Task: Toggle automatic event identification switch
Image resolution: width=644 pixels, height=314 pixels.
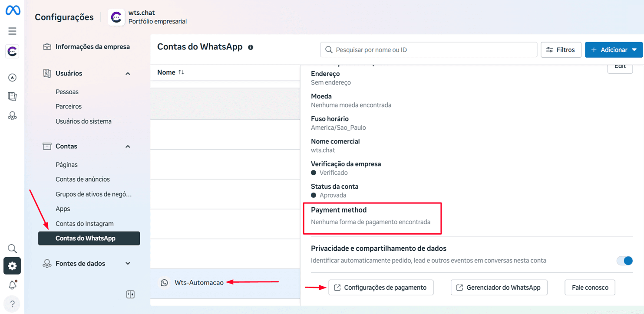Action: pos(624,261)
